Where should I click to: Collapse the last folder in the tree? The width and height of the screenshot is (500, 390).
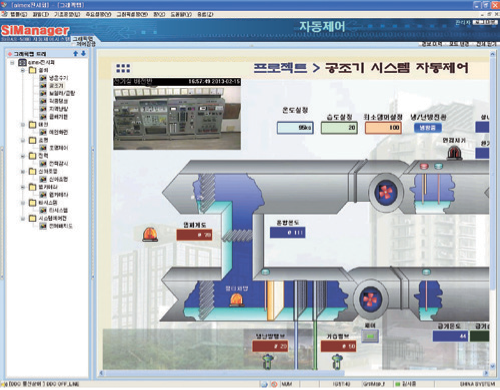click(x=23, y=219)
